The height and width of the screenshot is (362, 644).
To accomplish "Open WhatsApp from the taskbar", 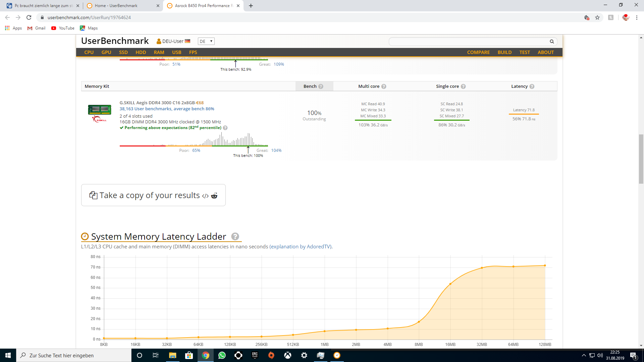I will coord(222,355).
